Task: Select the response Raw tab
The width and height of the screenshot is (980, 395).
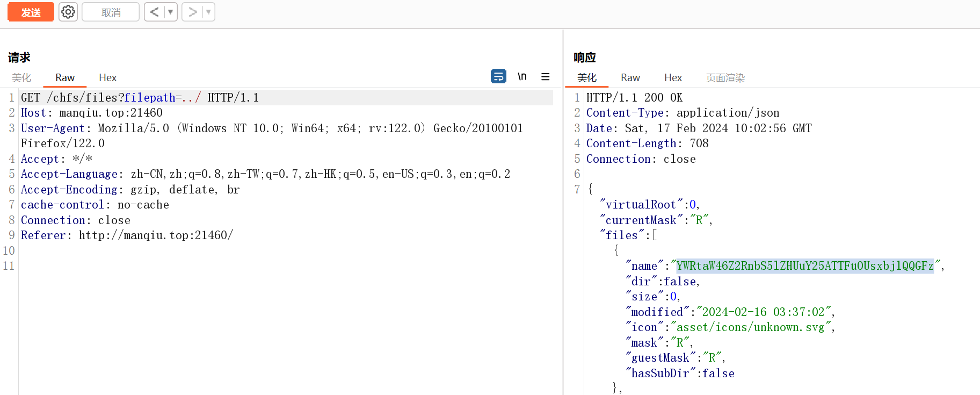Action: tap(630, 78)
